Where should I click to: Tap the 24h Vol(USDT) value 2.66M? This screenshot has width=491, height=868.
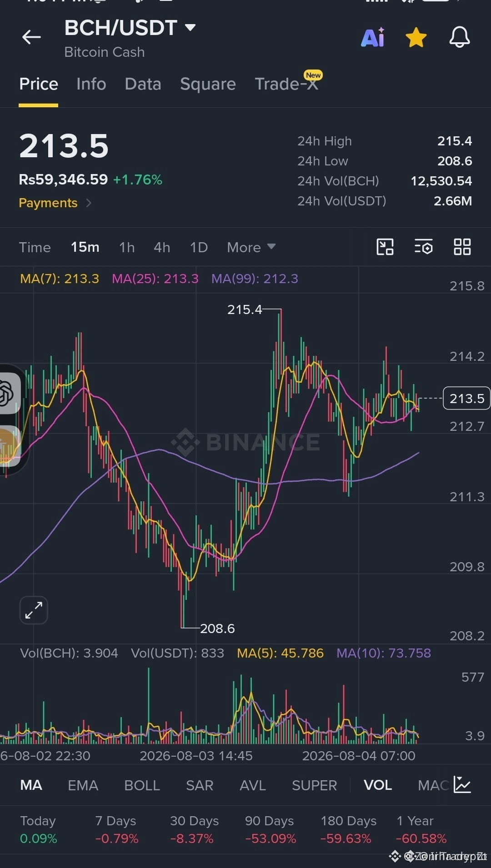(x=453, y=201)
